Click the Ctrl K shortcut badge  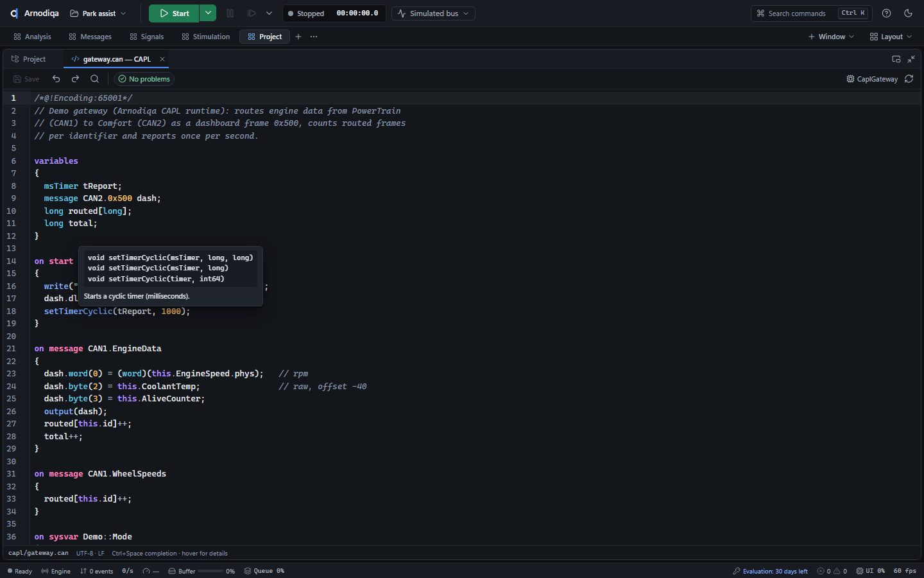pyautogui.click(x=853, y=13)
